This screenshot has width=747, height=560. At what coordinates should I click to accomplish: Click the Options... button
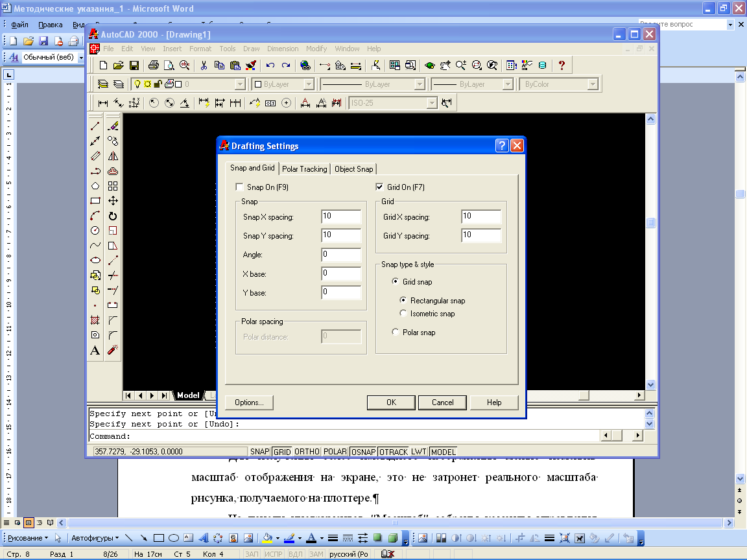tap(249, 402)
